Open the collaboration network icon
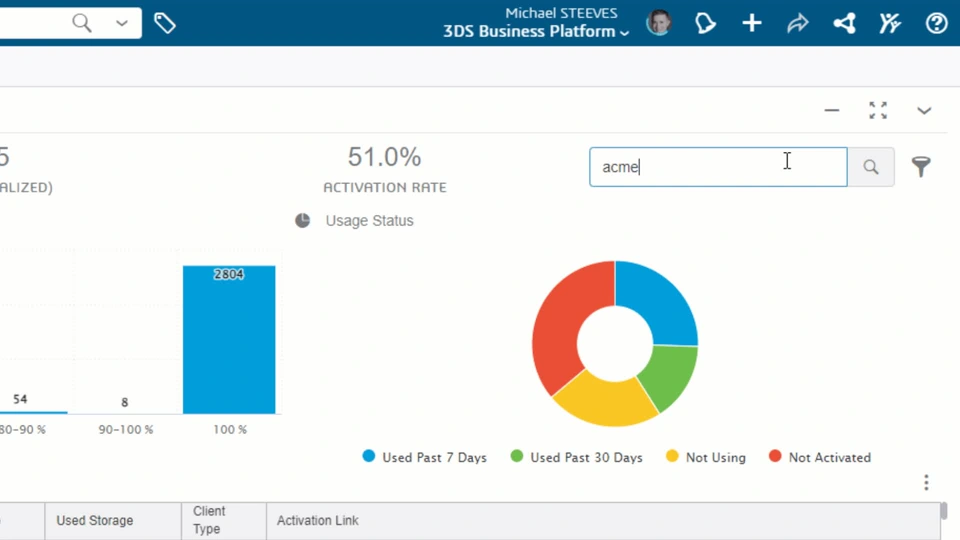Viewport: 960px width, 540px height. click(x=844, y=23)
